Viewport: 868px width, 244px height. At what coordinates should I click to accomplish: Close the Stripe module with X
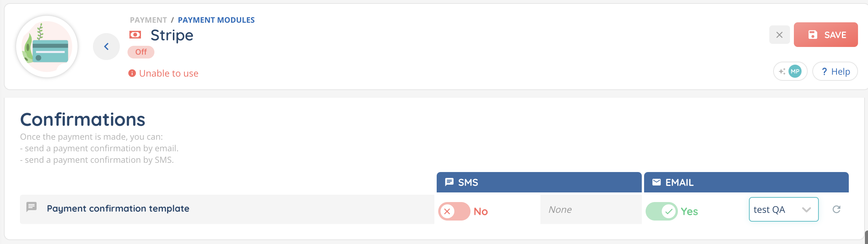click(x=779, y=35)
